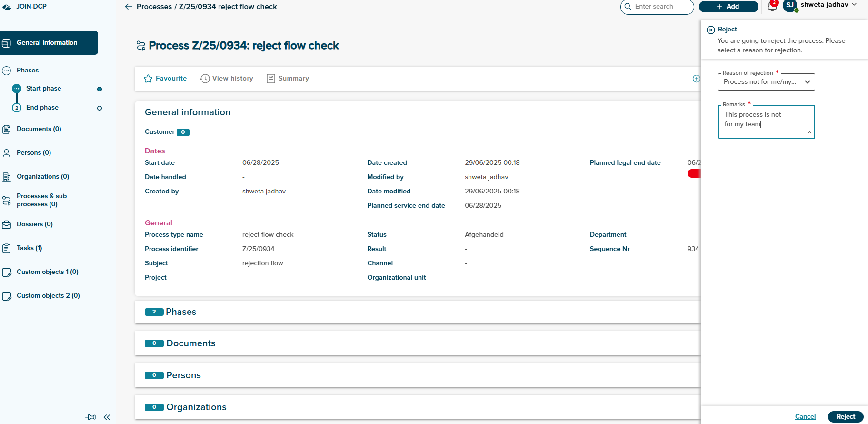
Task: Click the SJ user avatar
Action: tap(790, 6)
